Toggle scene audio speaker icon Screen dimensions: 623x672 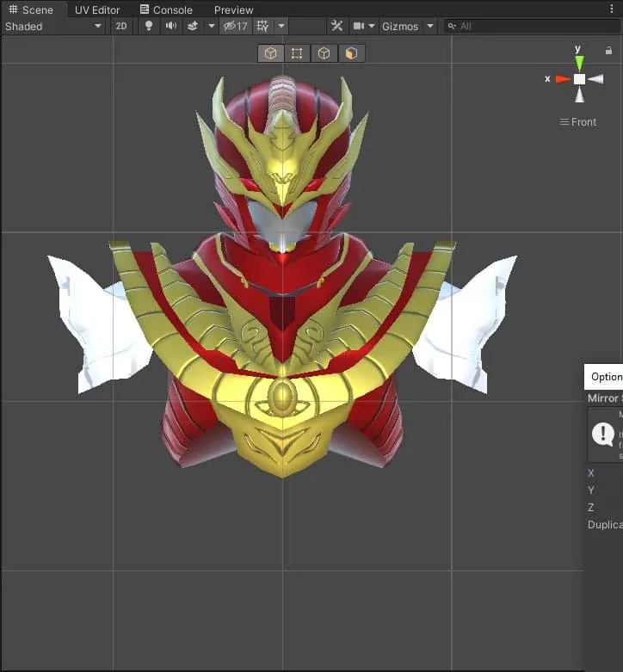(x=171, y=26)
